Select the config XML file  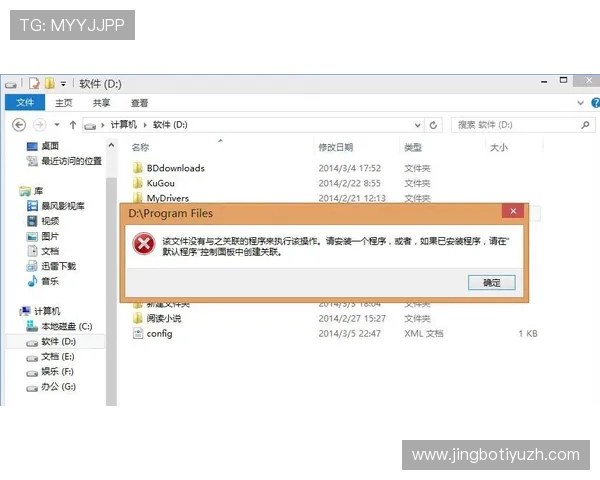[159, 334]
